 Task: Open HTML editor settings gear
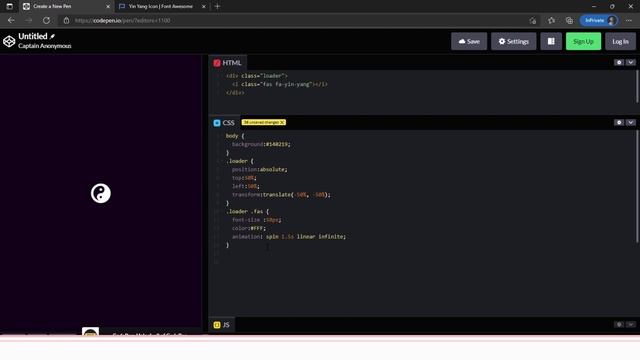click(x=619, y=62)
